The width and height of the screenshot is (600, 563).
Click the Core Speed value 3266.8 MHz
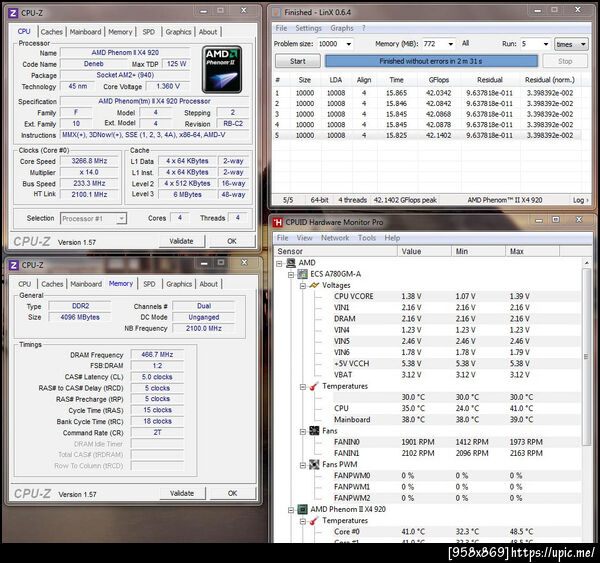(89, 161)
